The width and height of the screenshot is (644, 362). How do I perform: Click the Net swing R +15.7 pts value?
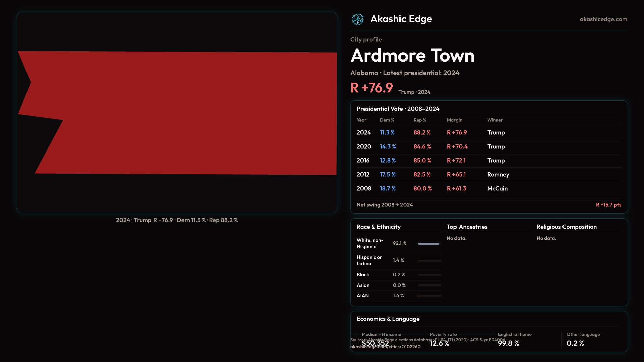coord(608,205)
